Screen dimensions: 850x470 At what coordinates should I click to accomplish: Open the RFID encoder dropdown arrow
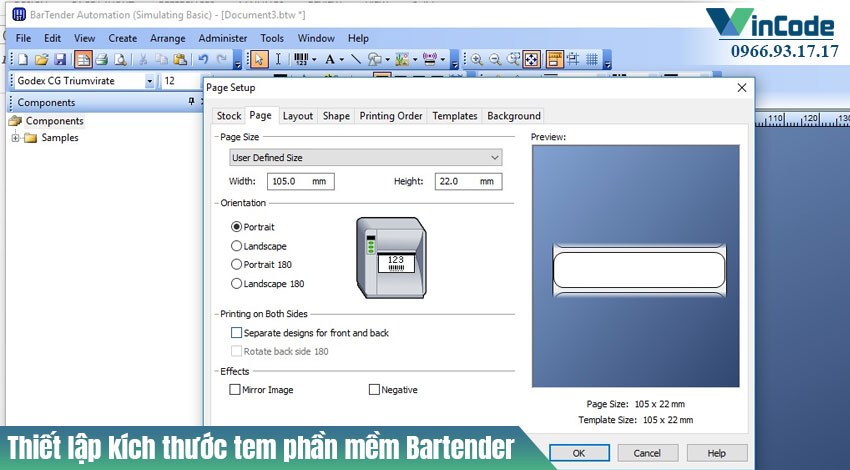[443, 60]
